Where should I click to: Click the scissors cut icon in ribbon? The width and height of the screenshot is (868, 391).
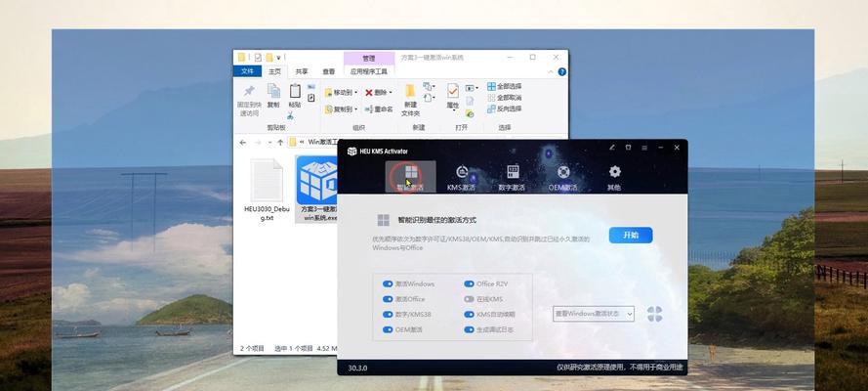tap(290, 115)
